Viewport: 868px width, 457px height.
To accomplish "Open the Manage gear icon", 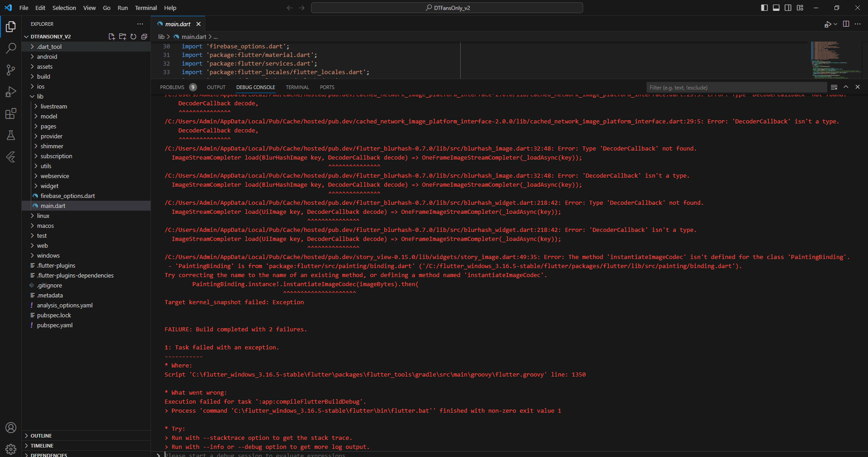I will [x=11, y=449].
